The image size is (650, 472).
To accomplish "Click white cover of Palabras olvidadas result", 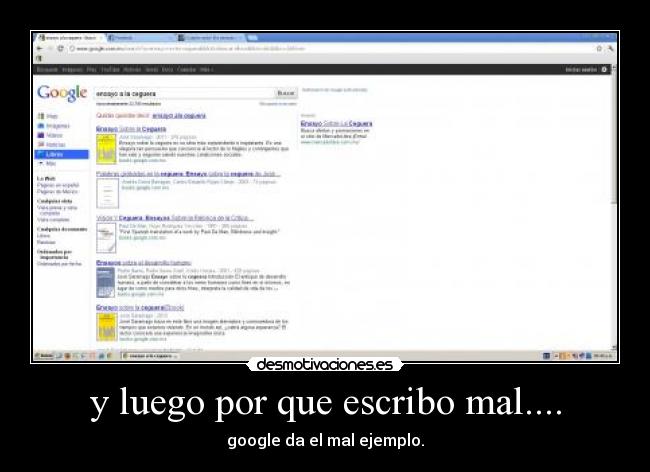I will [107, 194].
